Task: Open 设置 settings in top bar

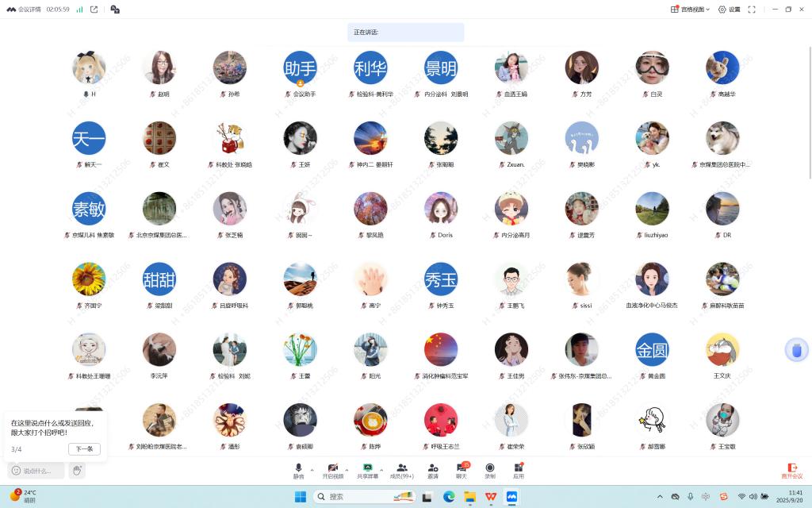Action: tap(729, 10)
